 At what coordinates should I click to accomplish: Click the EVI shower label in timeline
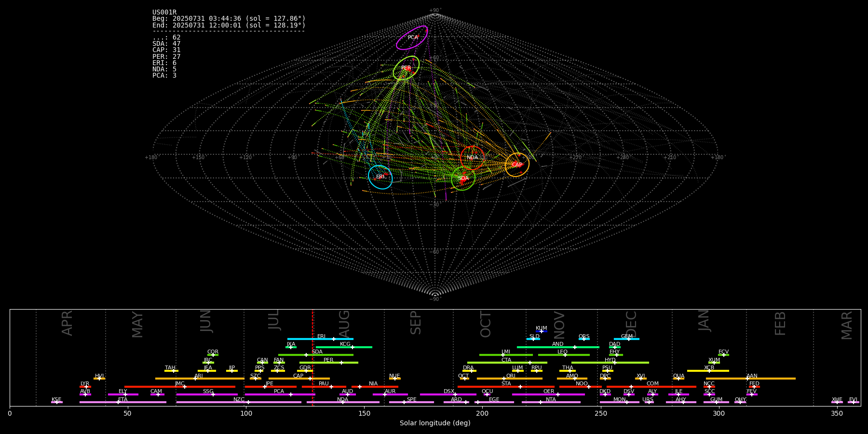[x=853, y=400]
